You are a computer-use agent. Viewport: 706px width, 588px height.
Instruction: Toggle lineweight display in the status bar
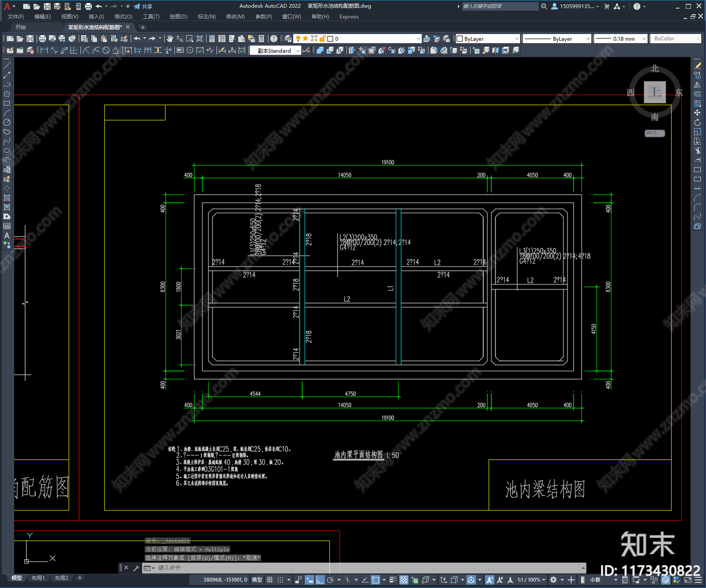pos(393,580)
